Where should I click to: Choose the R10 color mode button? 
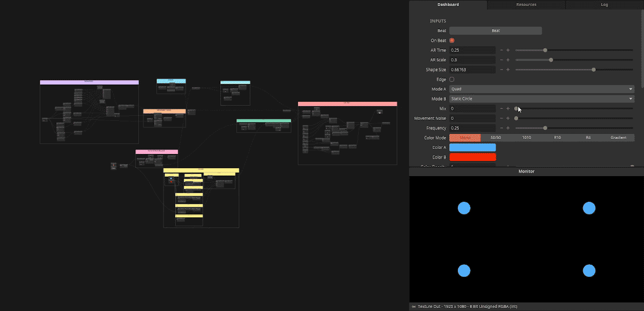click(x=557, y=138)
